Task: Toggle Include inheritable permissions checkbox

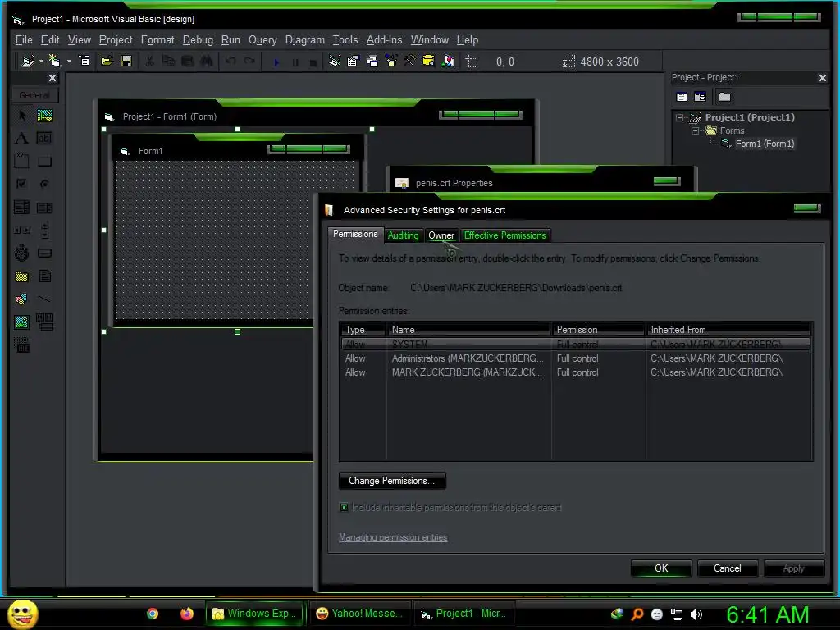Action: [x=344, y=507]
